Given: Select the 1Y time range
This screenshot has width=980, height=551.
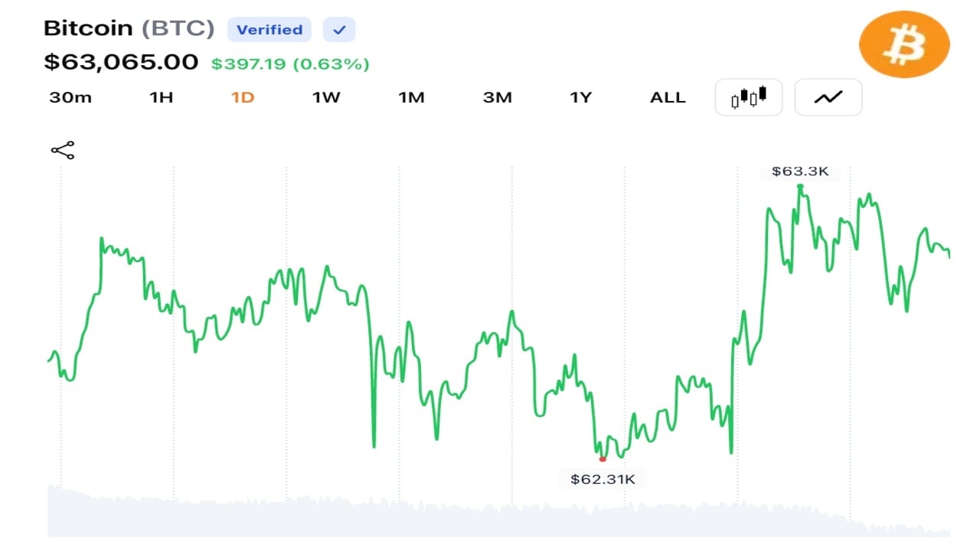Looking at the screenshot, I should click(581, 97).
